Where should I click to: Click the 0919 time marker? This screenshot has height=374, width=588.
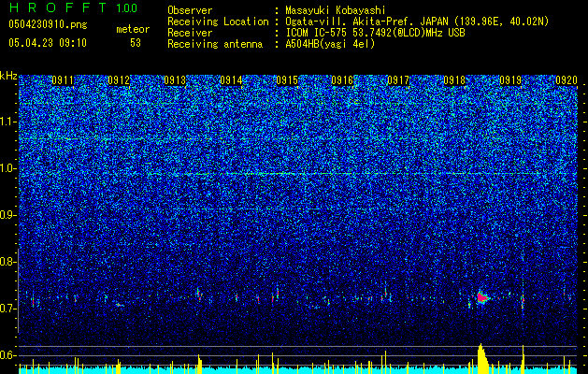tap(510, 80)
